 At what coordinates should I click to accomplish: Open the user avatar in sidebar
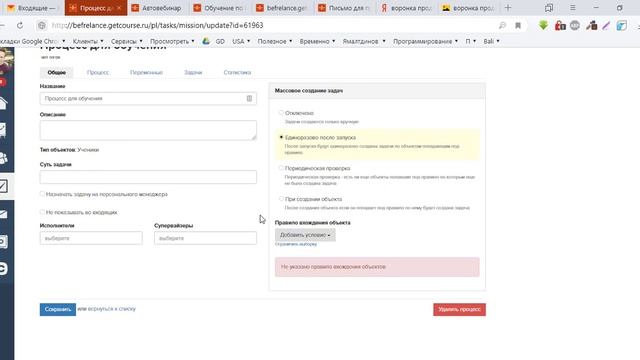(x=7, y=60)
